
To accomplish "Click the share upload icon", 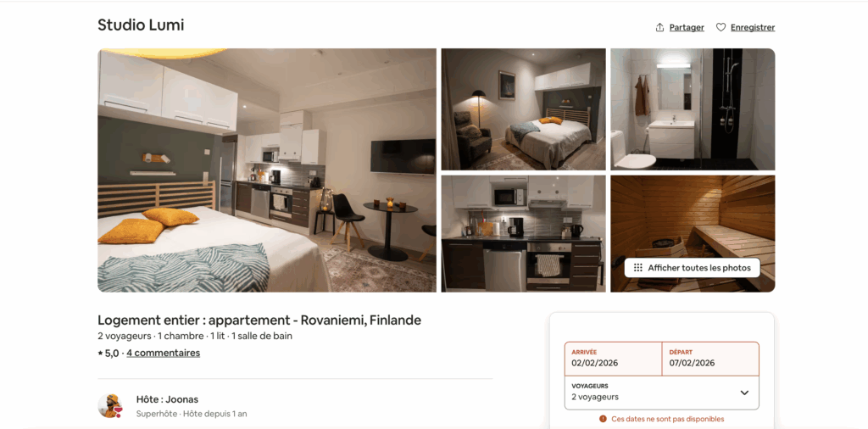I will tap(659, 27).
